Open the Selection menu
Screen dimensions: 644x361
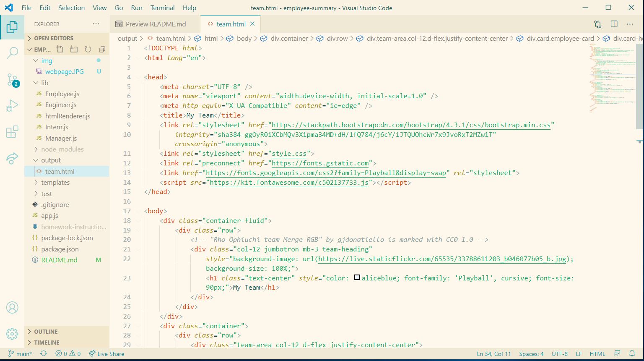(71, 8)
